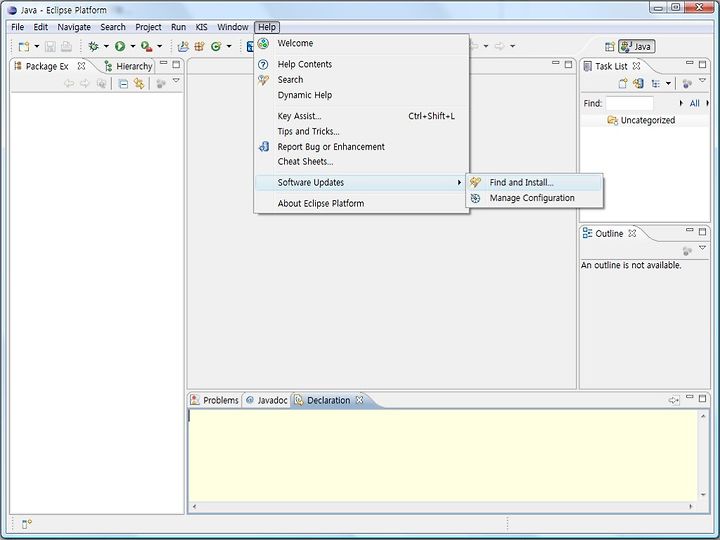Viewport: 720px width, 540px height.
Task: Click the Java perspective button
Action: [636, 46]
